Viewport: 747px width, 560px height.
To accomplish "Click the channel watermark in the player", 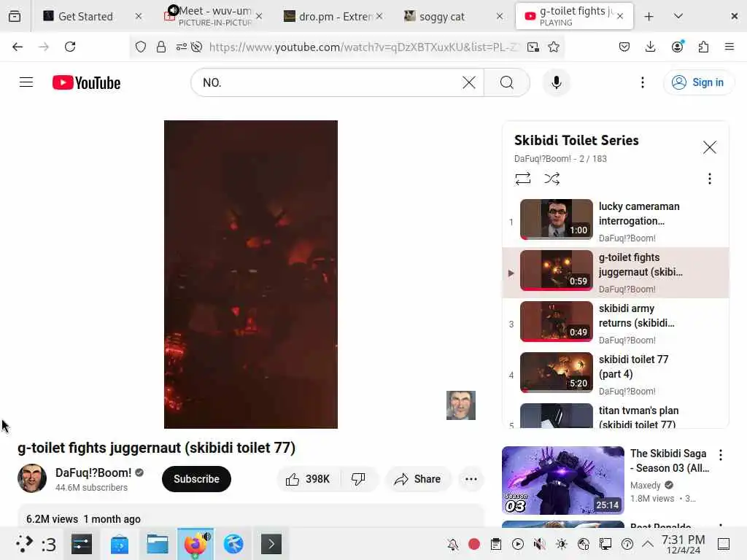I will point(461,405).
